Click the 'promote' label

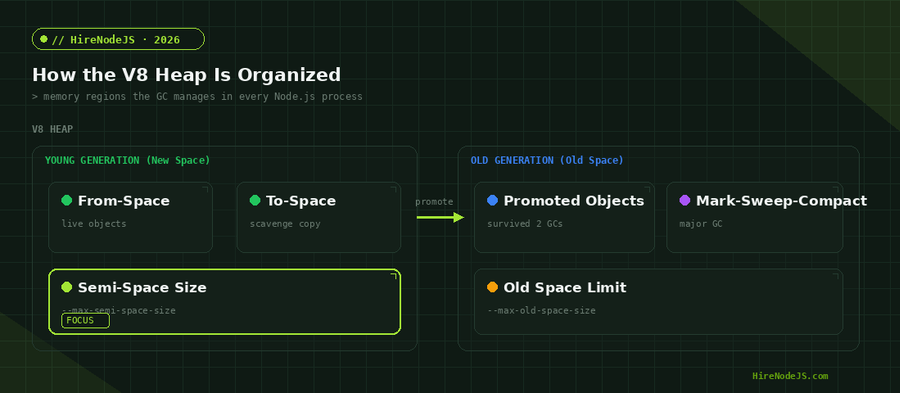pyautogui.click(x=434, y=201)
